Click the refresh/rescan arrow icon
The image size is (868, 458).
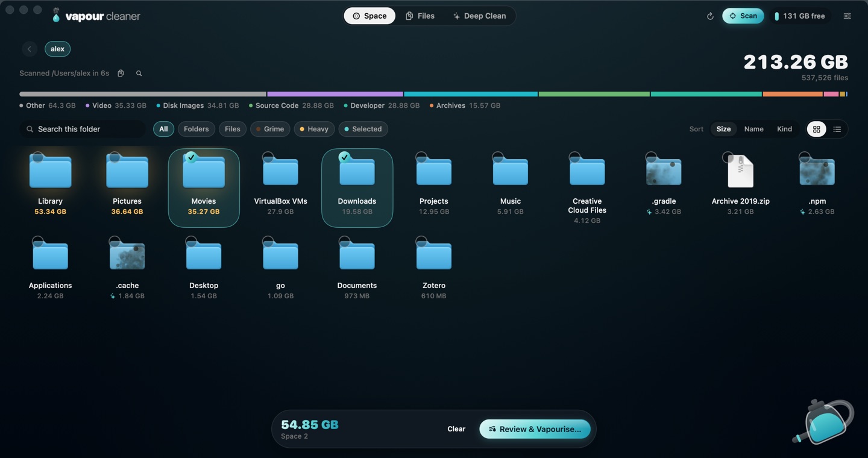point(710,16)
